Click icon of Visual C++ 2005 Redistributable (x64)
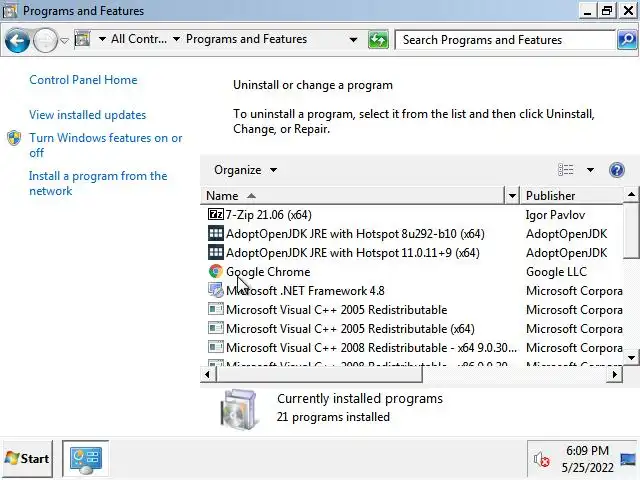The width and height of the screenshot is (640, 480). click(x=216, y=328)
